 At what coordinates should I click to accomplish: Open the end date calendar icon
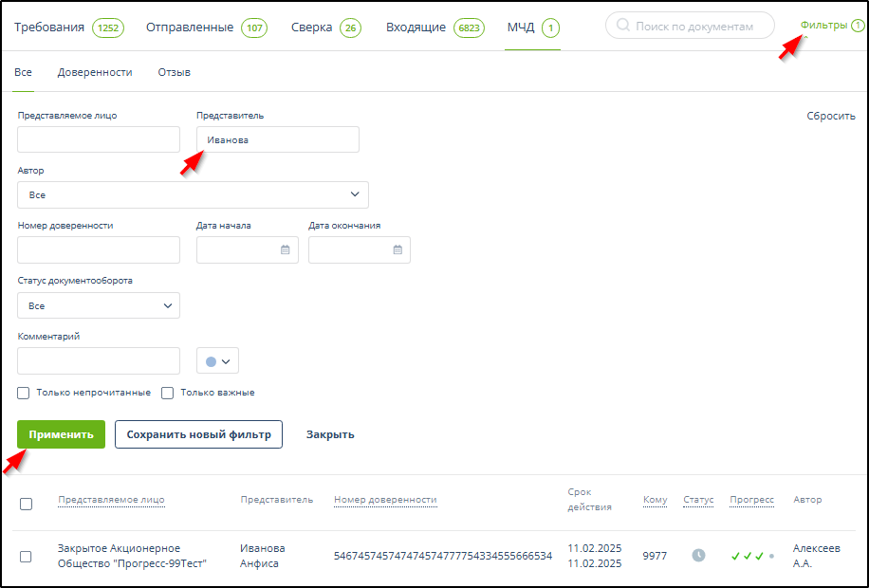point(398,250)
